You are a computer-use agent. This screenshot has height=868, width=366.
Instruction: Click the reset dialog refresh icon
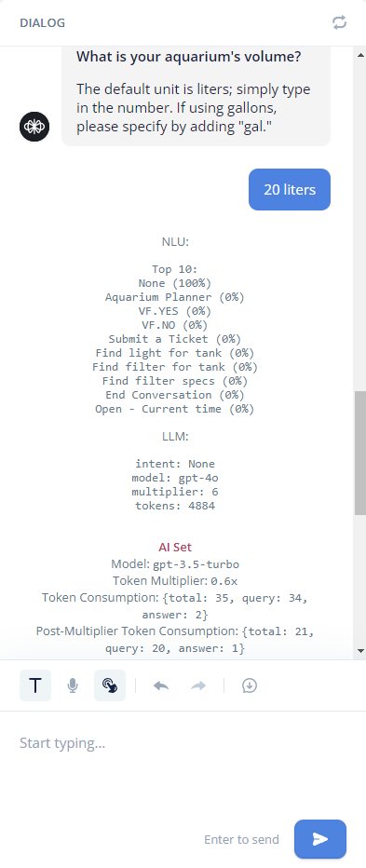[x=339, y=22]
